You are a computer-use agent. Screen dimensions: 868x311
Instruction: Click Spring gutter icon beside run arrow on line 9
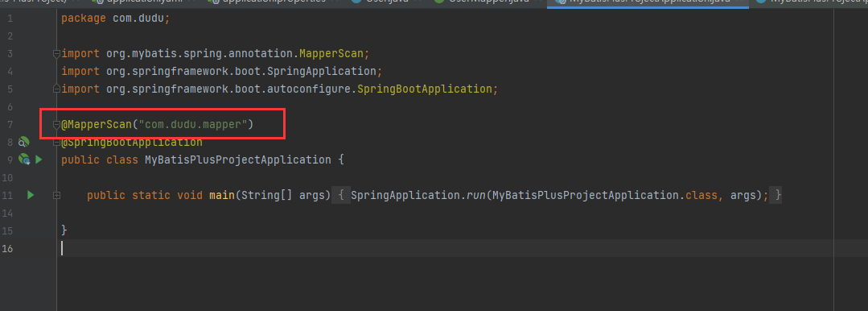click(x=24, y=160)
